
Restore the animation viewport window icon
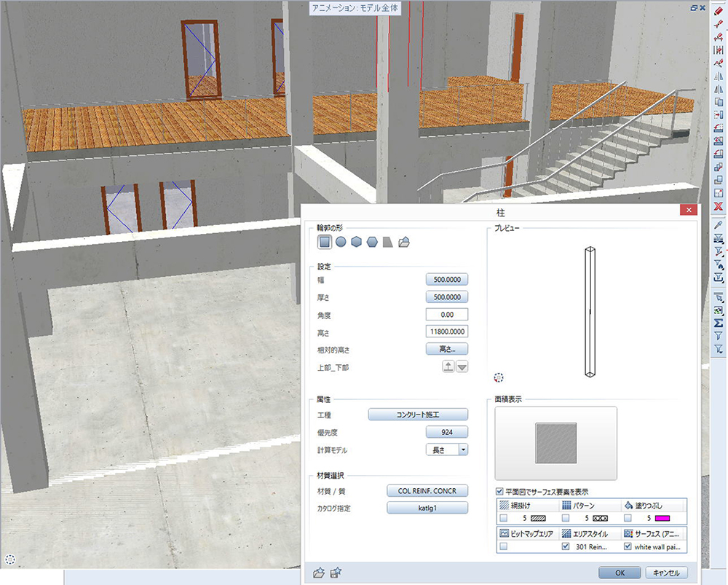[x=694, y=8]
